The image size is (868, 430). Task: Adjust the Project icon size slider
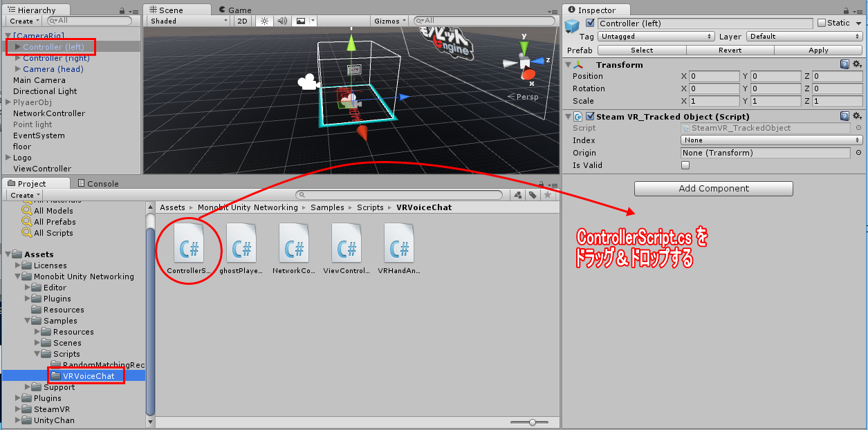pos(532,422)
